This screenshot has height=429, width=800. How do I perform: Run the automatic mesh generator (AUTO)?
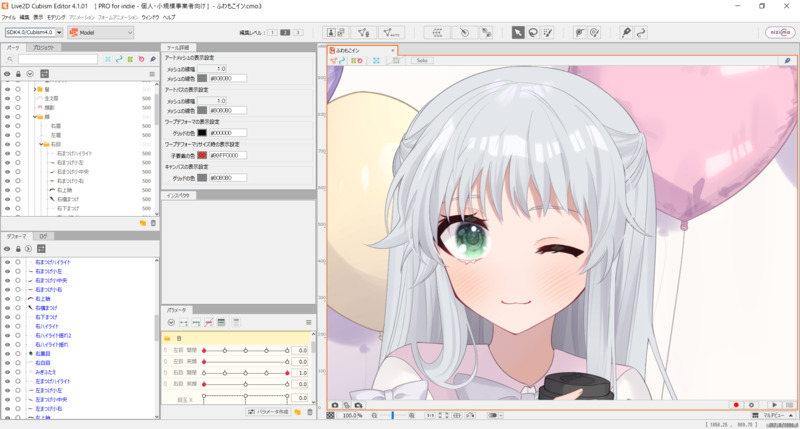coord(391,33)
